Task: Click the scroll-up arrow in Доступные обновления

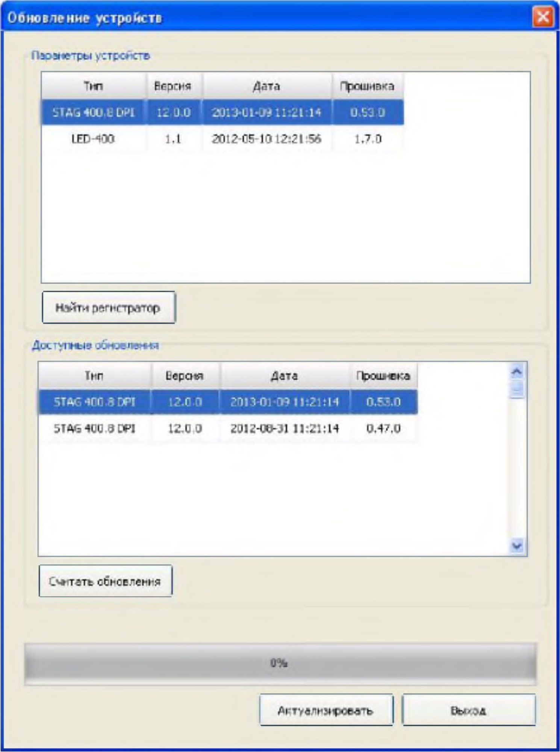Action: pos(517,372)
